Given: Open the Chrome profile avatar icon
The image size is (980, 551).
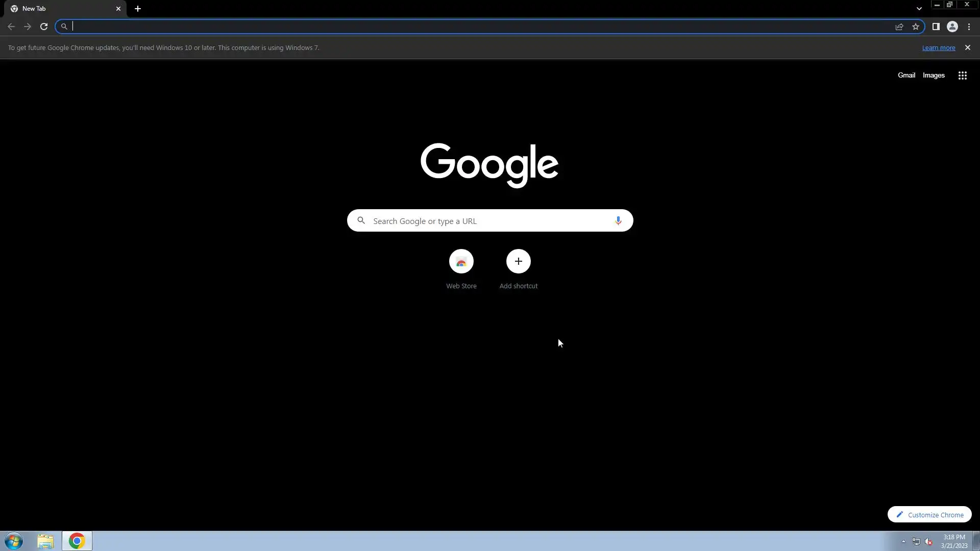Looking at the screenshot, I should [x=952, y=27].
